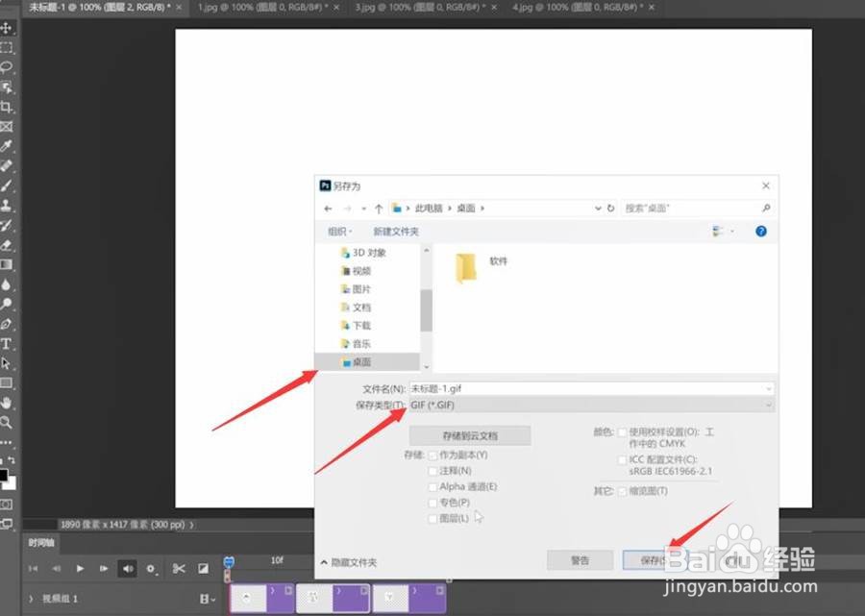Open the Edit Toolbar three-dots menu
The width and height of the screenshot is (865, 616).
tap(7, 442)
